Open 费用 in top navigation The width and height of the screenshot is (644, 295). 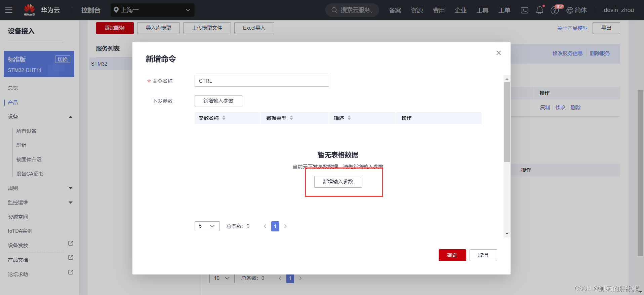[439, 10]
